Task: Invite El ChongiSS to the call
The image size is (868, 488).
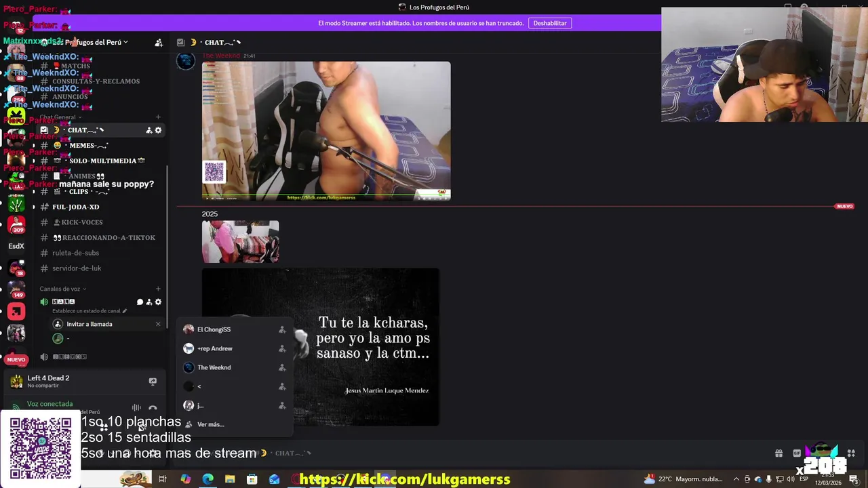Action: (282, 329)
